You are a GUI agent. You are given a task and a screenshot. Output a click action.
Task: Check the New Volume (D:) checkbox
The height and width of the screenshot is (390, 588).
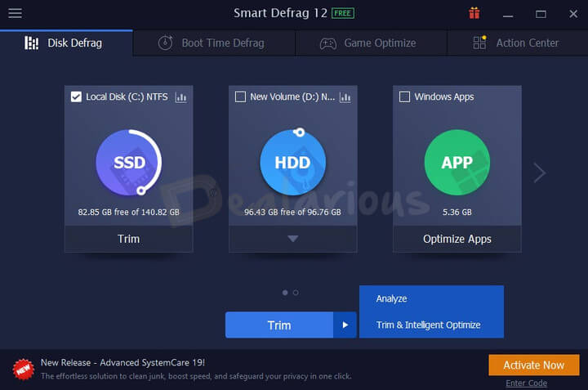240,96
